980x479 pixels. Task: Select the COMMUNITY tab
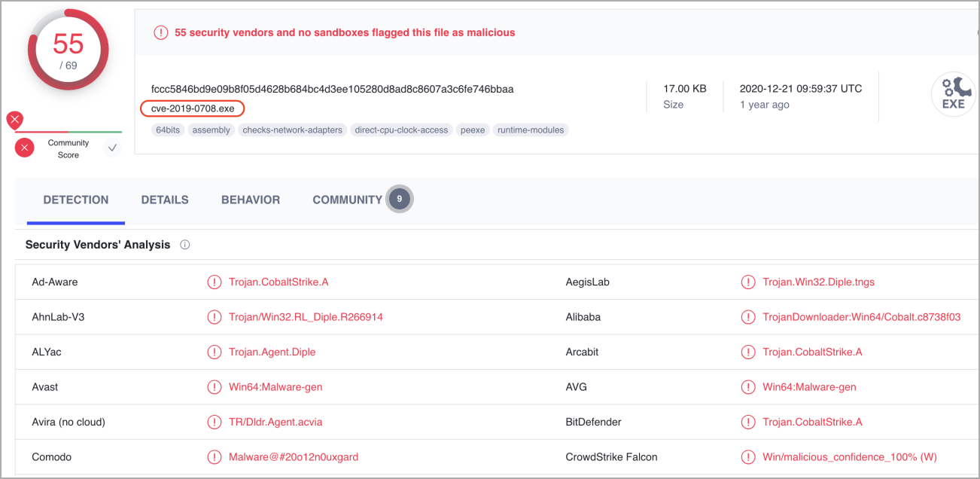click(347, 200)
